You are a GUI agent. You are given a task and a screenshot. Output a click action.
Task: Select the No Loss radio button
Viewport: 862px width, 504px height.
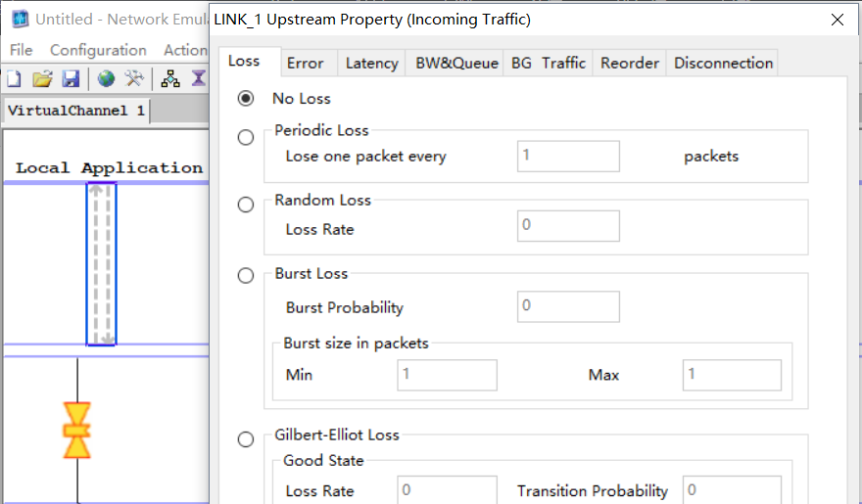point(246,98)
